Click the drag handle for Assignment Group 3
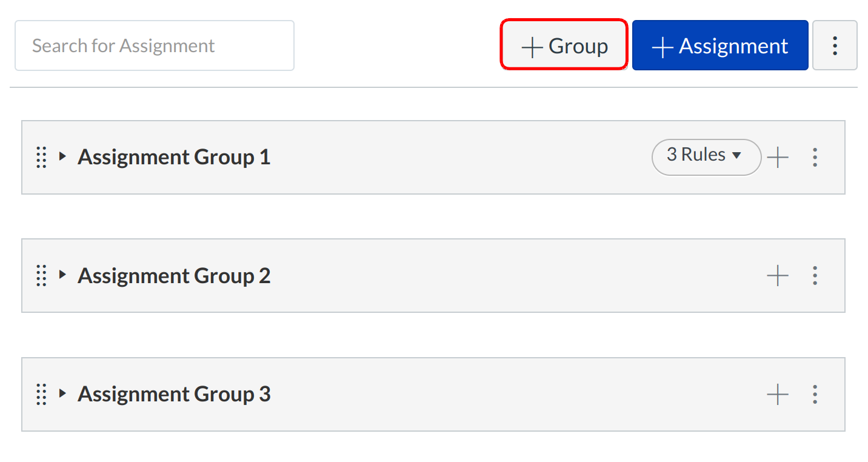 pyautogui.click(x=41, y=393)
